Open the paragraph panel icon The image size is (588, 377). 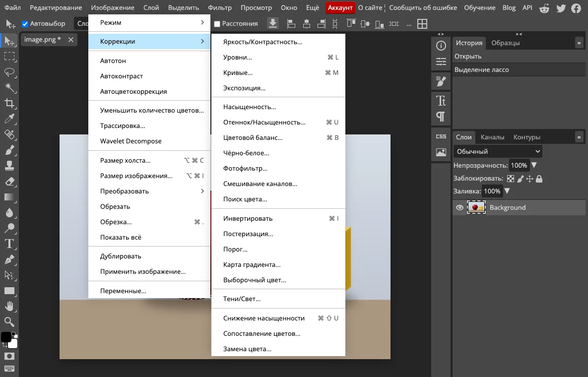[441, 117]
